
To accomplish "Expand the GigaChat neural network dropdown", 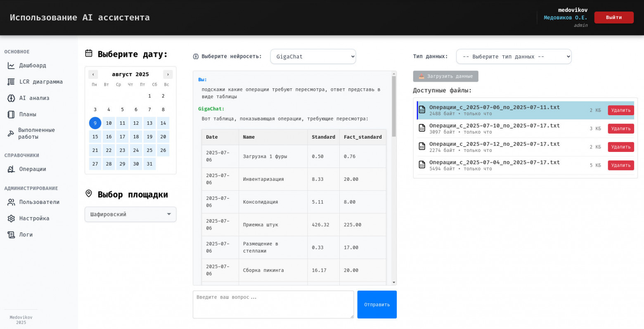I will coord(313,57).
